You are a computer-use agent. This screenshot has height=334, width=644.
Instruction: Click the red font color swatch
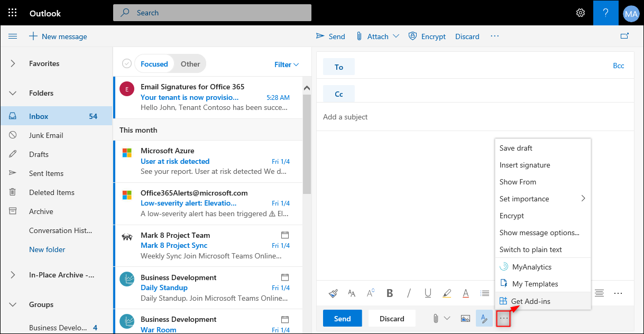(x=466, y=293)
